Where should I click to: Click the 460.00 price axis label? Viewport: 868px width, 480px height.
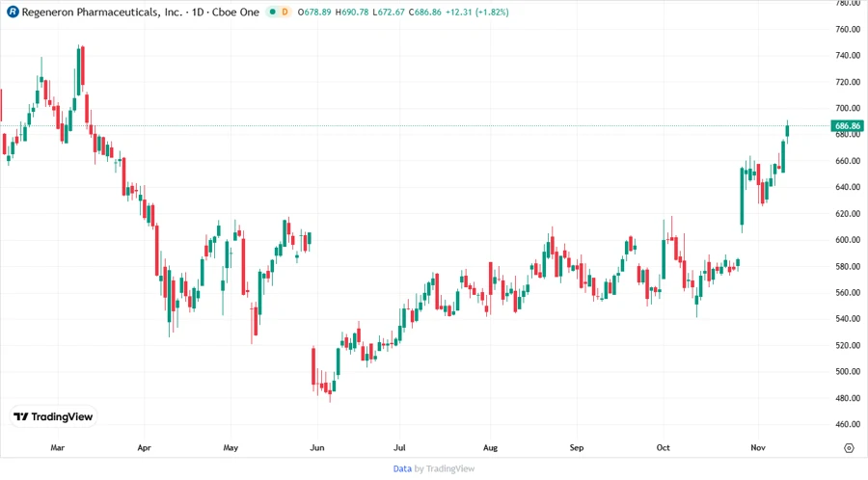[x=848, y=424]
